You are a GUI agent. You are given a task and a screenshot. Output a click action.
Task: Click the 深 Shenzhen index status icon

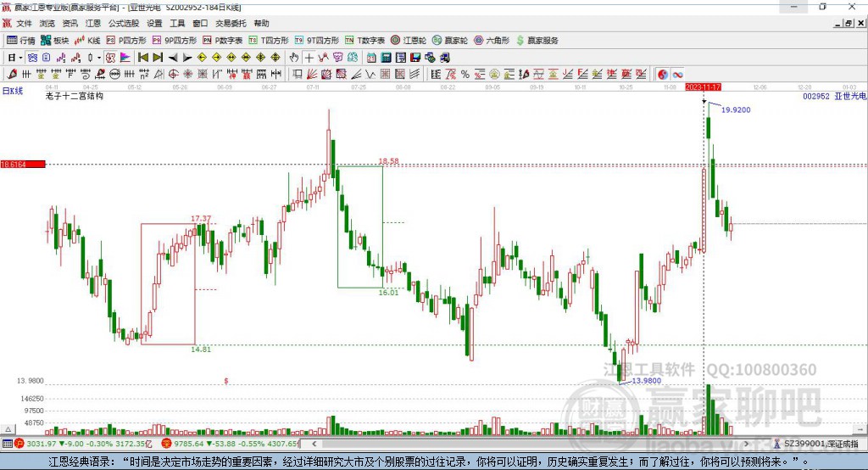[166, 444]
